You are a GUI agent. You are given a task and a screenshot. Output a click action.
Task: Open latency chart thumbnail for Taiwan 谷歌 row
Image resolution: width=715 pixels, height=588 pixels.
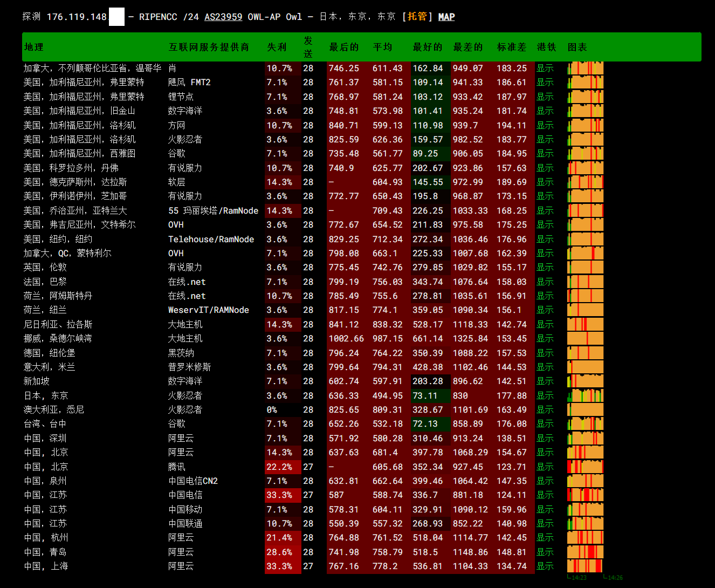coord(585,423)
